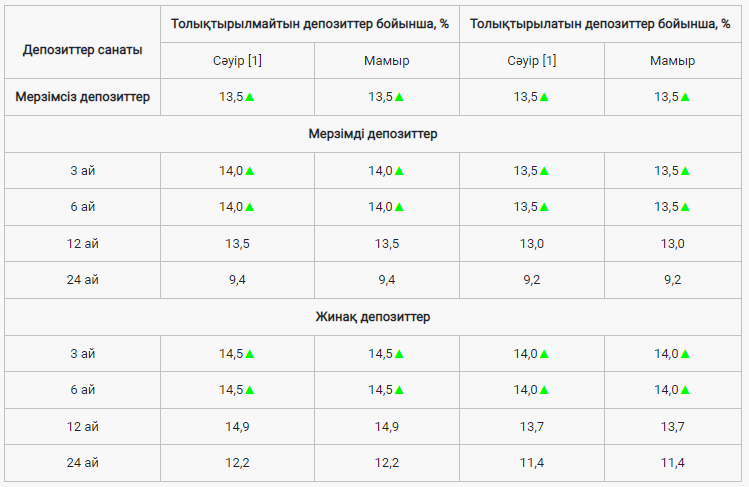749x487 pixels.
Task: Select the Депозиттер санаты header cell
Action: (x=83, y=42)
